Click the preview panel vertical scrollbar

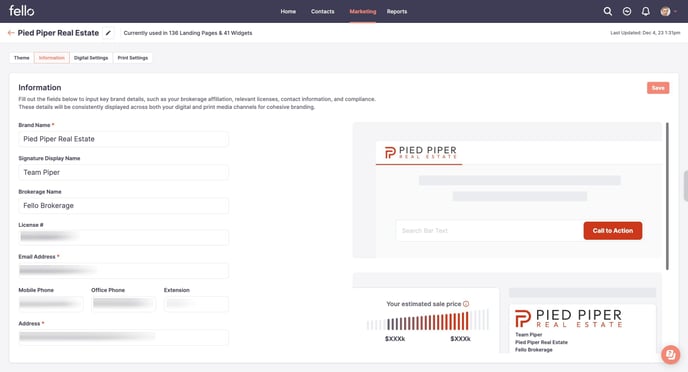coord(667,196)
